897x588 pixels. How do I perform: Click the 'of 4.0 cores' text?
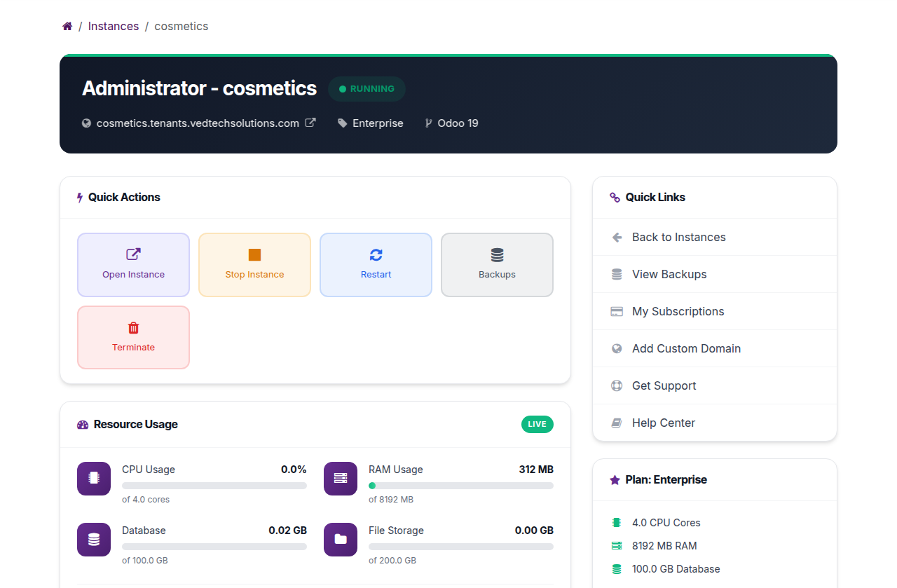(146, 500)
